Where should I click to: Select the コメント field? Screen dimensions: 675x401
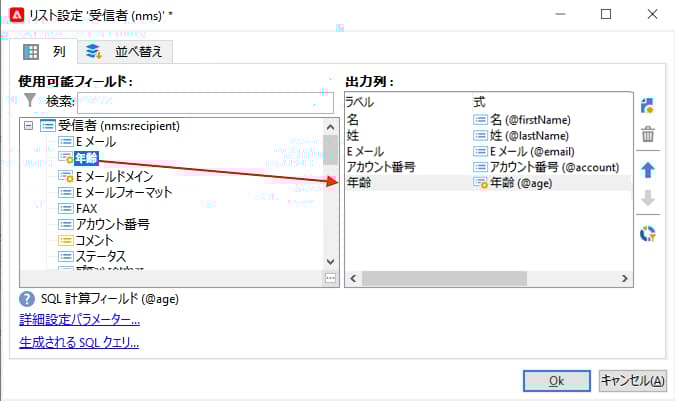point(95,240)
